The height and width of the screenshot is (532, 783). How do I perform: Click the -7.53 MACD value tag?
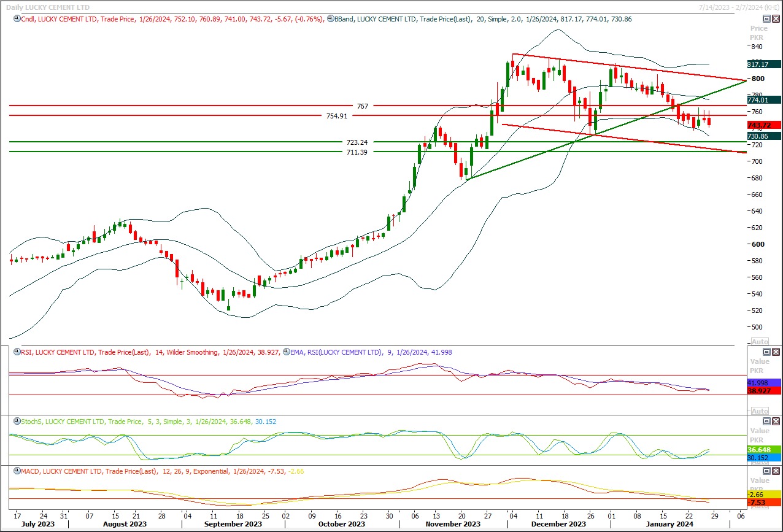point(764,502)
